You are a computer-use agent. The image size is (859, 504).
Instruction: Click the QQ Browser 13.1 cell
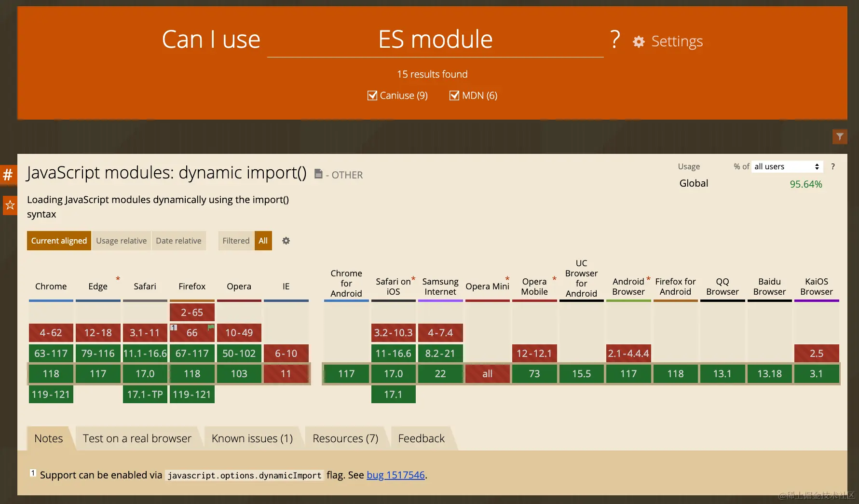click(723, 374)
